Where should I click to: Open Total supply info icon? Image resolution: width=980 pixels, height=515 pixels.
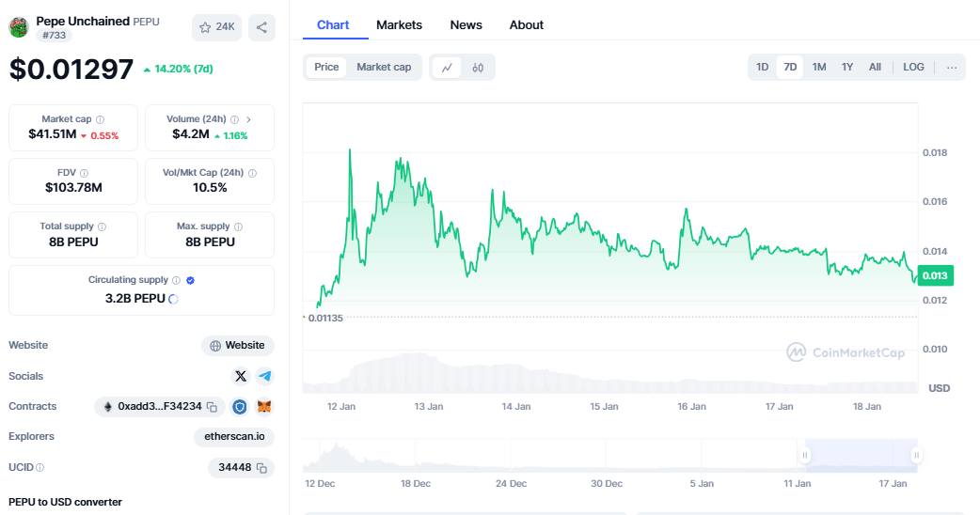tap(102, 226)
